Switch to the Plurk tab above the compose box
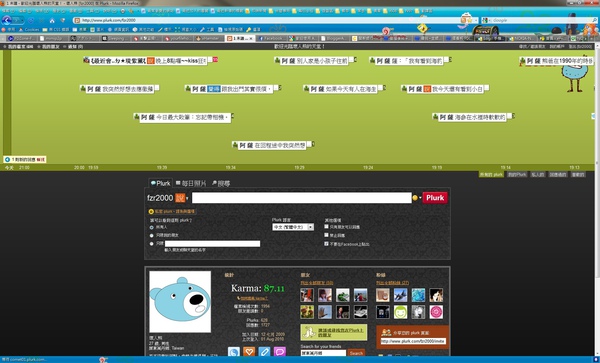600x363 pixels. 161,183
